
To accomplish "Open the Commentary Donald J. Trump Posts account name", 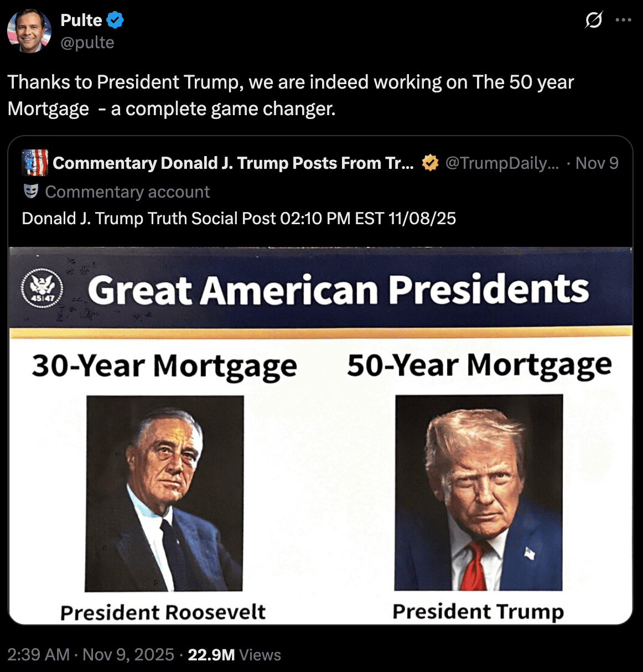I will pos(233,163).
